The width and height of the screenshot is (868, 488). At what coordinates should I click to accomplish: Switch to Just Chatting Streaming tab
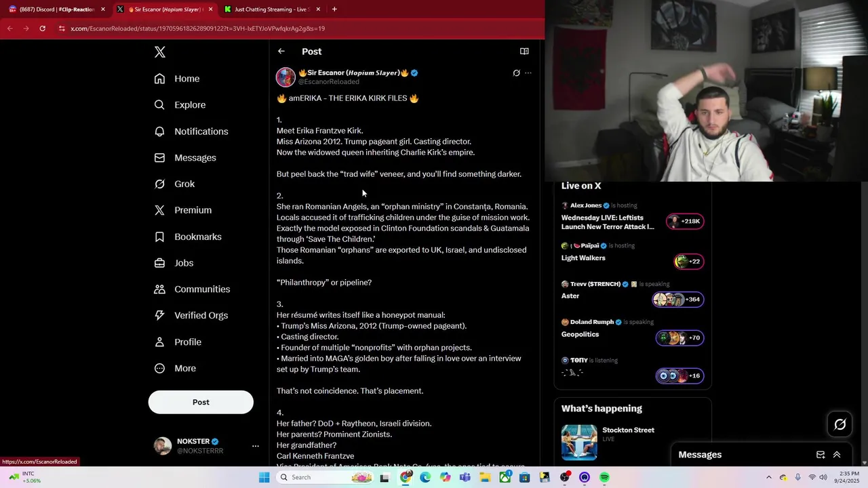pos(271,9)
